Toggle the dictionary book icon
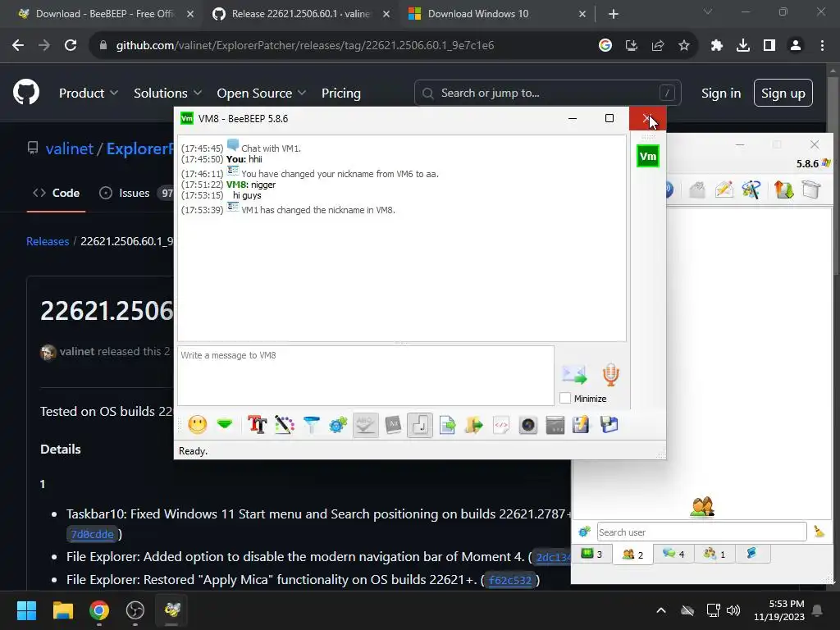 tap(393, 425)
